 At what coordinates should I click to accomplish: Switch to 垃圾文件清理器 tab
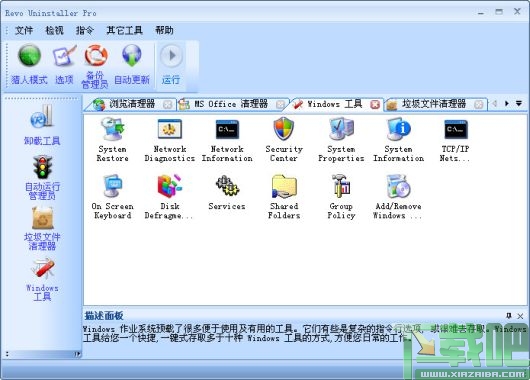pos(436,104)
